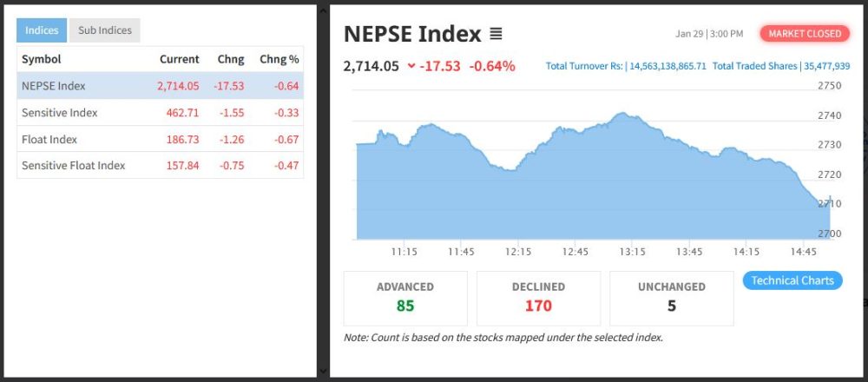The width and height of the screenshot is (868, 382).
Task: Open Technical Charts
Action: click(x=792, y=280)
